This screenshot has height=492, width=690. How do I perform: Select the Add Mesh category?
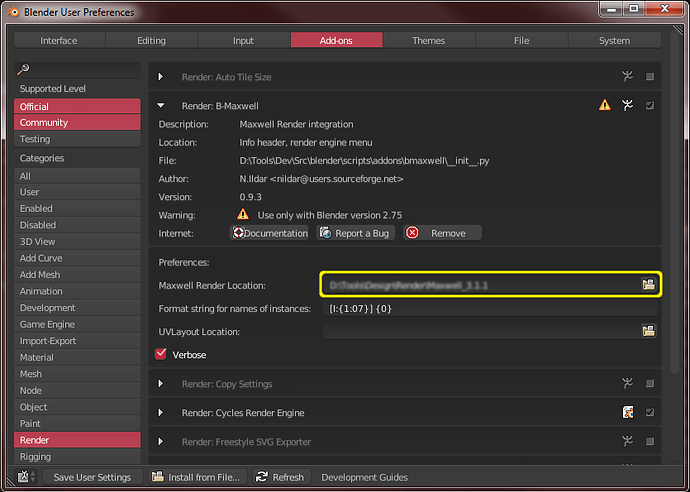coord(77,275)
